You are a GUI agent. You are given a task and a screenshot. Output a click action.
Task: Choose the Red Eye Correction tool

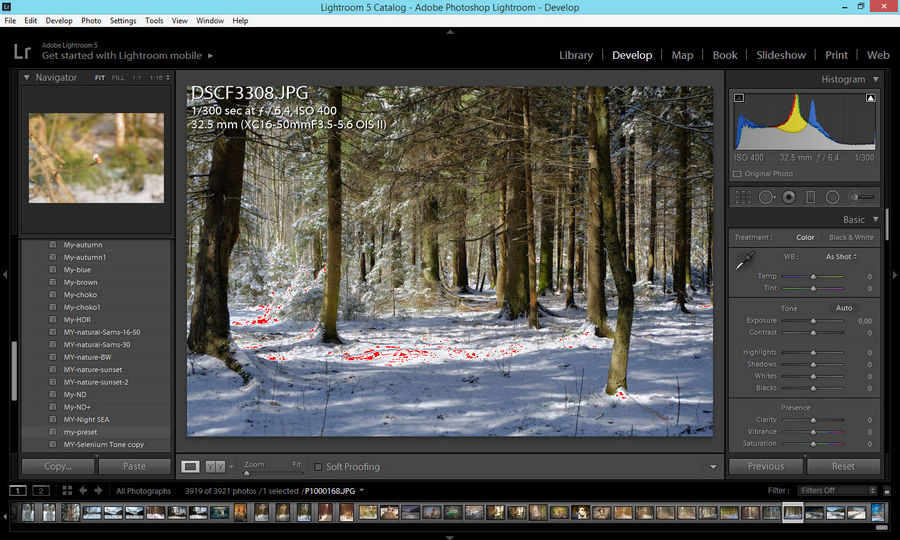(x=789, y=197)
